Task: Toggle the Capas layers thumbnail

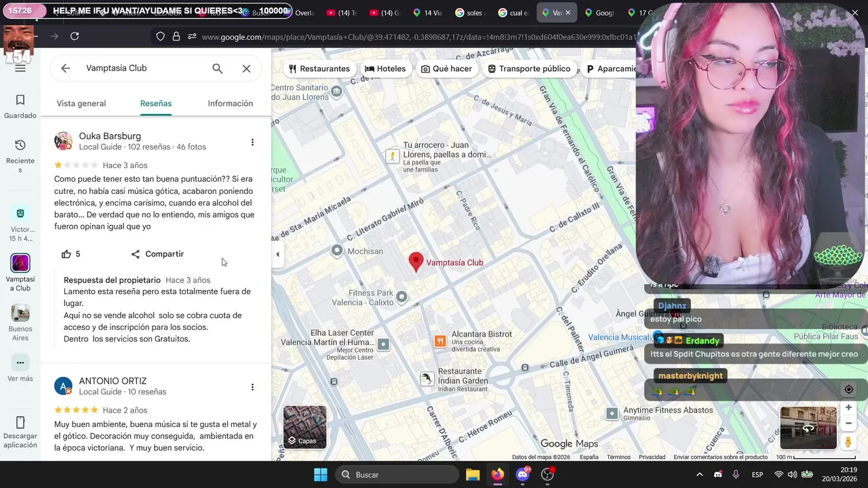Action: tap(304, 427)
